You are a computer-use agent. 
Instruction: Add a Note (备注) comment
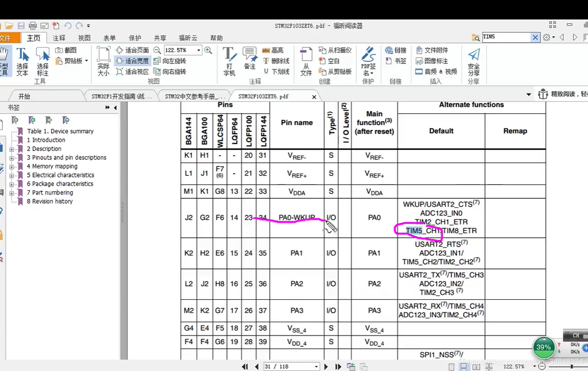250,59
